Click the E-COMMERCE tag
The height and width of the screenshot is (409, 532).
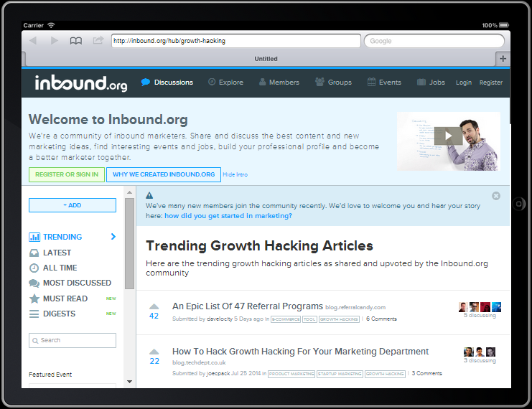[x=286, y=319]
